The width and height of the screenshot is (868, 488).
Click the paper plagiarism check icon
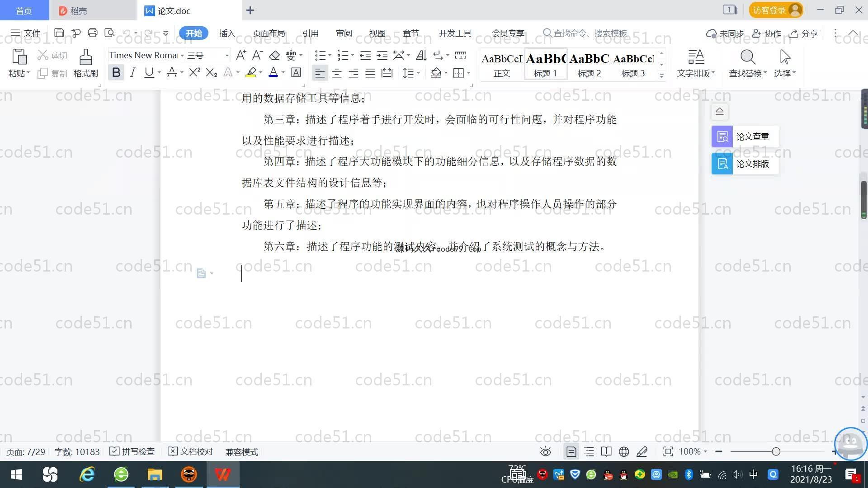pos(722,136)
